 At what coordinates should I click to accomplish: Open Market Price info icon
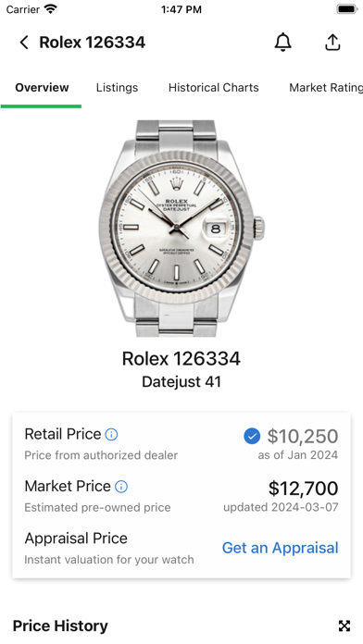[121, 487]
